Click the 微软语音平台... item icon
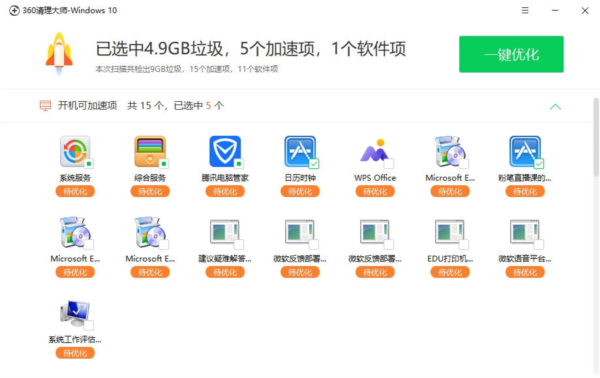 point(525,232)
